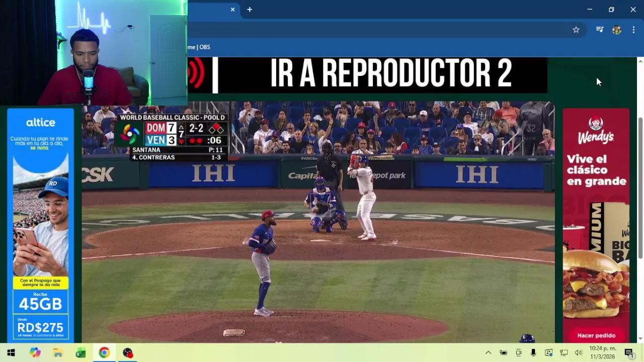644x362 pixels.
Task: Click the Vive el clásico en grande text
Action: pyautogui.click(x=596, y=170)
